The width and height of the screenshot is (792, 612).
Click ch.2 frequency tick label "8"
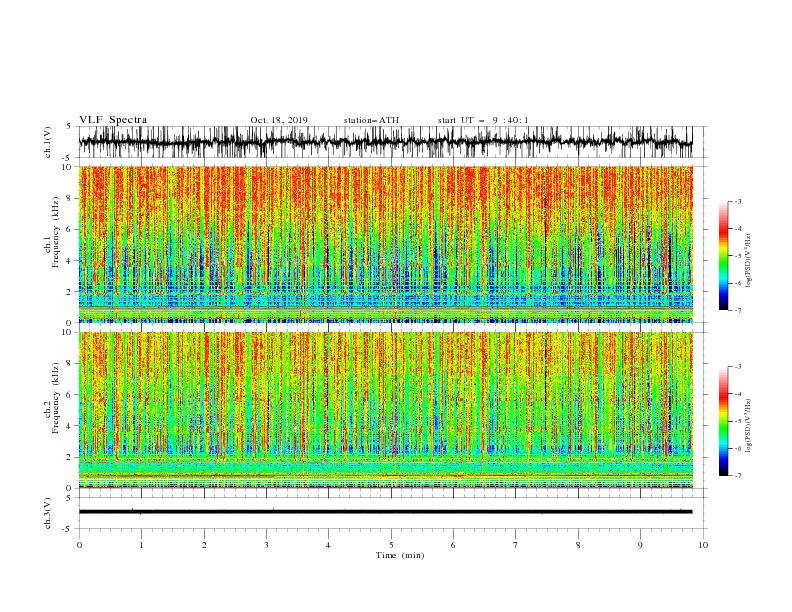coord(70,363)
